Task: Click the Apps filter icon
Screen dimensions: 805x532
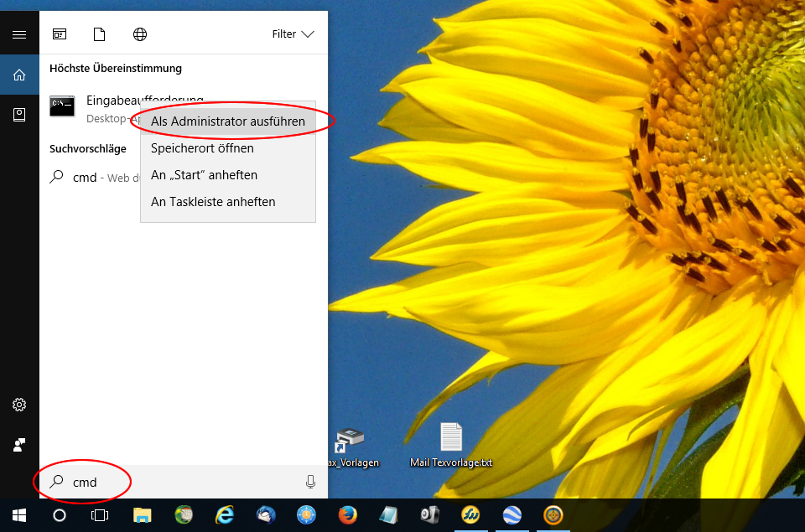Action: click(60, 34)
